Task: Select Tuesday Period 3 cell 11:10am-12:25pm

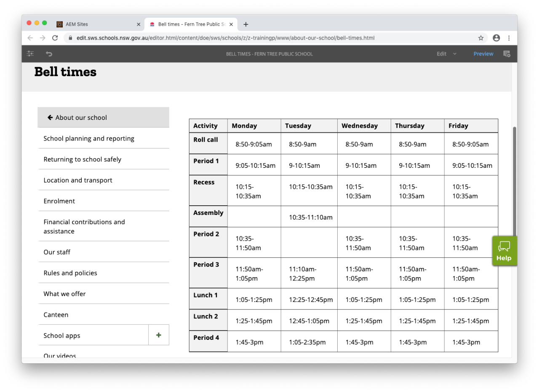Action: 309,273
